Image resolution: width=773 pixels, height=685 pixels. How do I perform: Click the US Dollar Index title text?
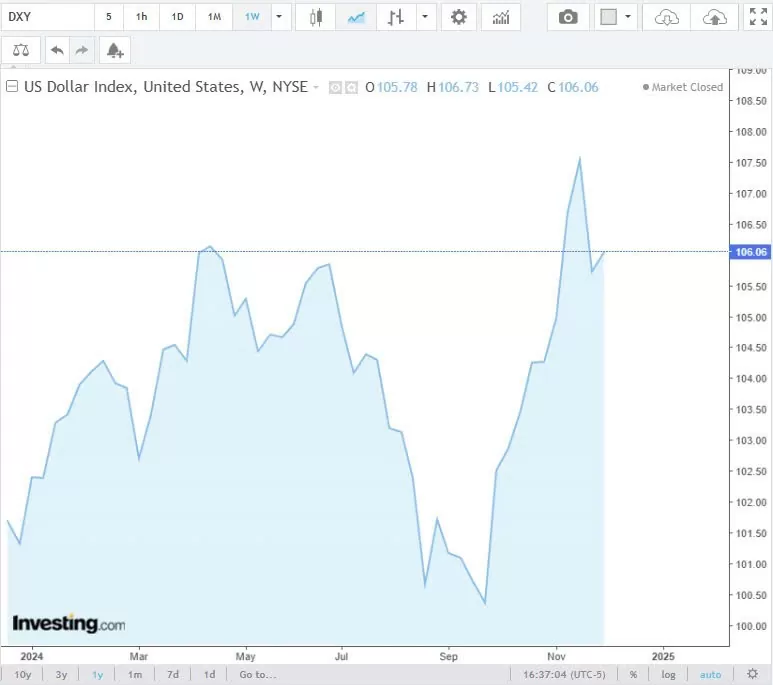point(166,87)
